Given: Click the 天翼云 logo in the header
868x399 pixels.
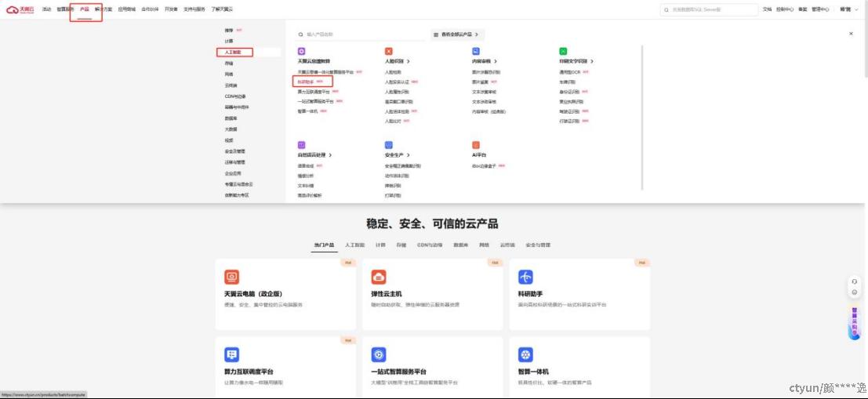Looking at the screenshot, I should tap(20, 9).
